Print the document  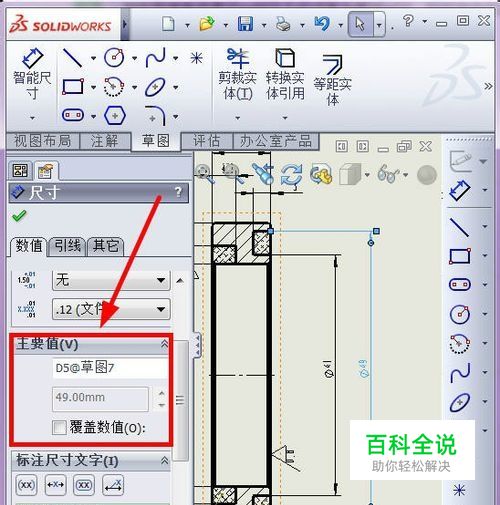pos(283,24)
